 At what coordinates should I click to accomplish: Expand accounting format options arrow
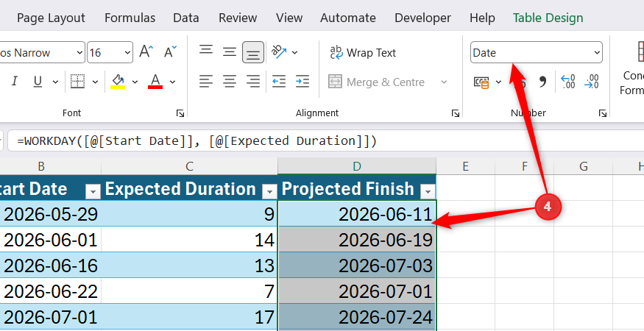tap(498, 82)
